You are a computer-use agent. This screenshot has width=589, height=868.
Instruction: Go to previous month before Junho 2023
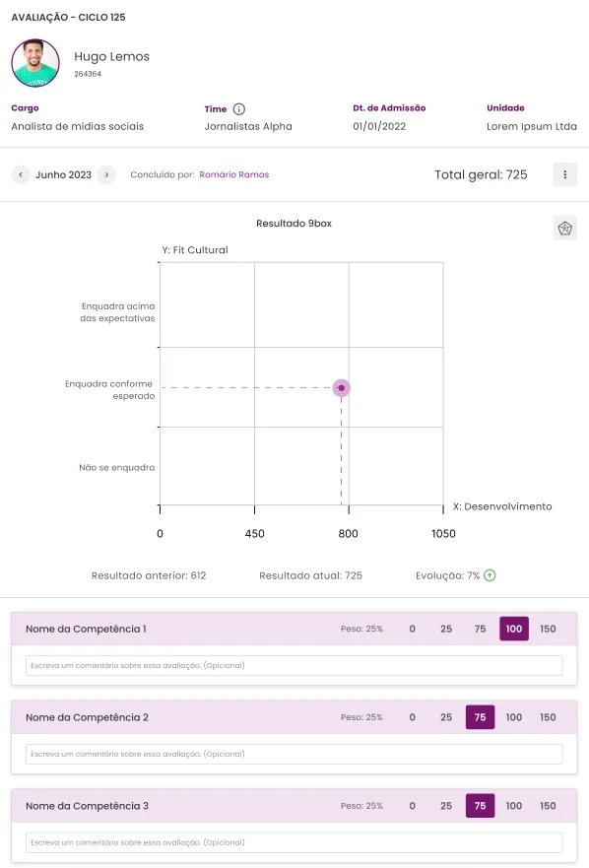21,174
